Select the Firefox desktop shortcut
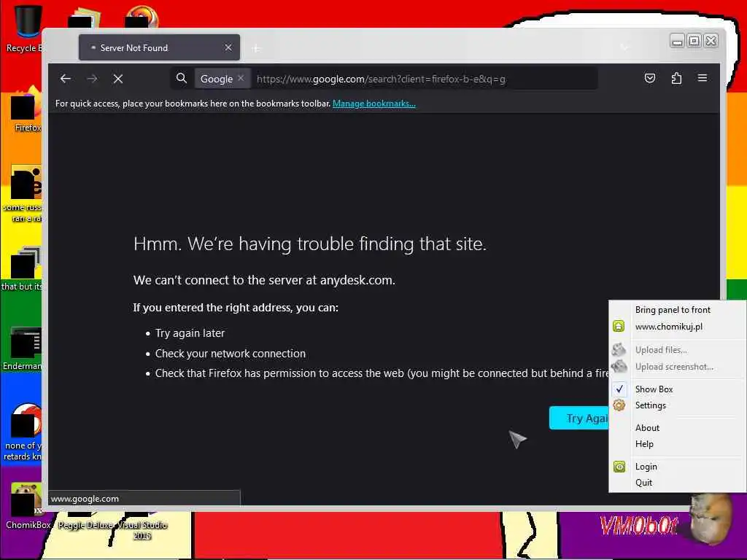Image resolution: width=747 pixels, height=560 pixels. (26, 109)
